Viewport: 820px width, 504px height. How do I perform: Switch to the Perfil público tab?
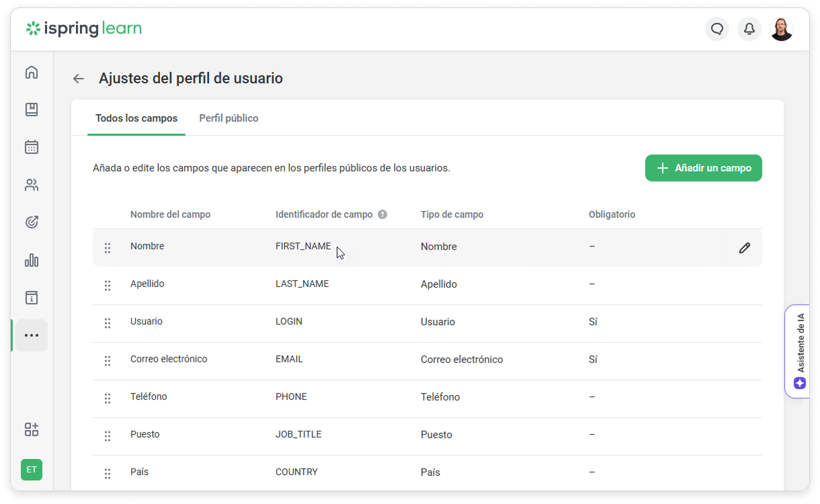[229, 118]
